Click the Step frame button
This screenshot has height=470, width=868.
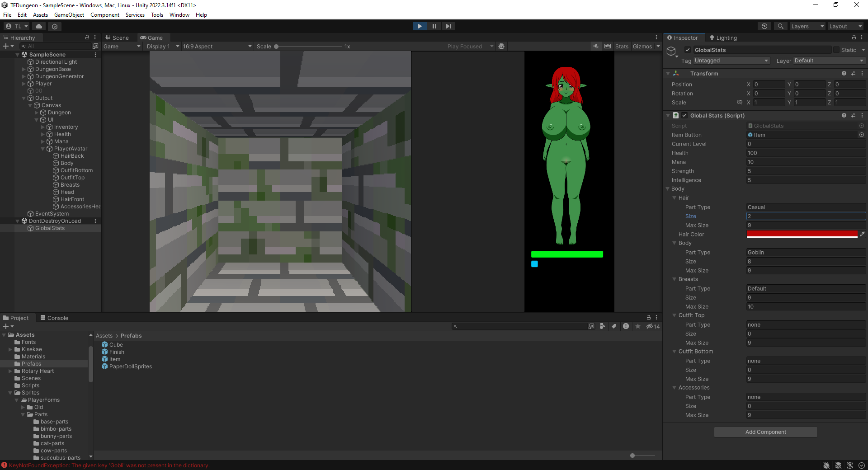pyautogui.click(x=448, y=26)
